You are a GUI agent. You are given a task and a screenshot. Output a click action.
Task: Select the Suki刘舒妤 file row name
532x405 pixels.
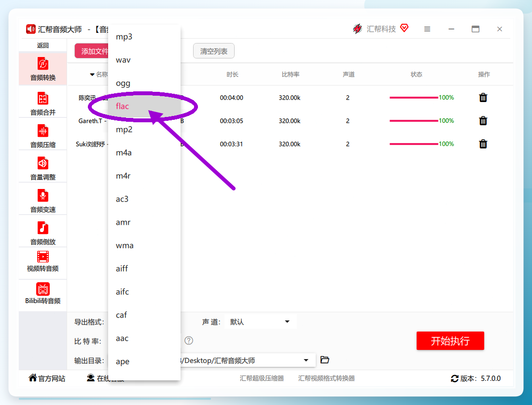[92, 144]
